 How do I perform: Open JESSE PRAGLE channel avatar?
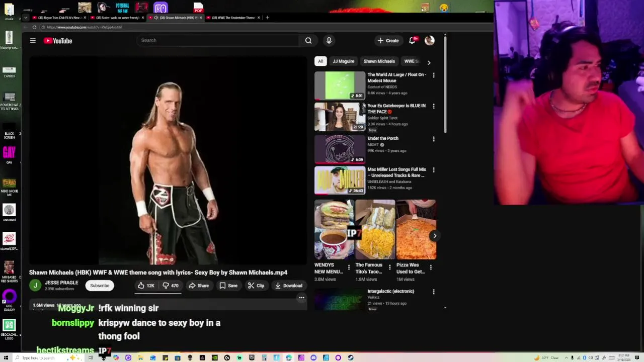coord(35,286)
